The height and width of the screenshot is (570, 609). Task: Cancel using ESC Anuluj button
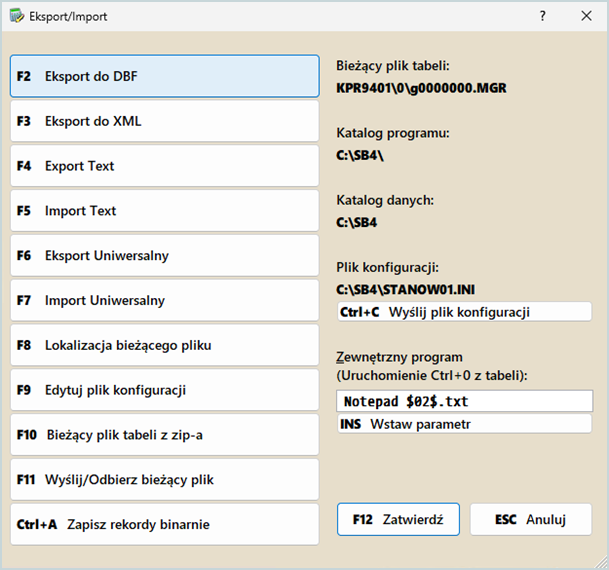pos(530,520)
